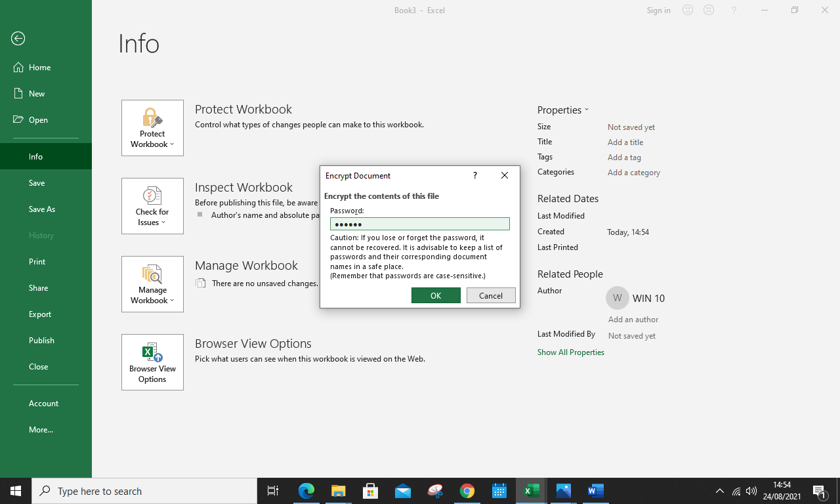The width and height of the screenshot is (840, 504).
Task: Click the smiley Feedback icon
Action: click(686, 10)
